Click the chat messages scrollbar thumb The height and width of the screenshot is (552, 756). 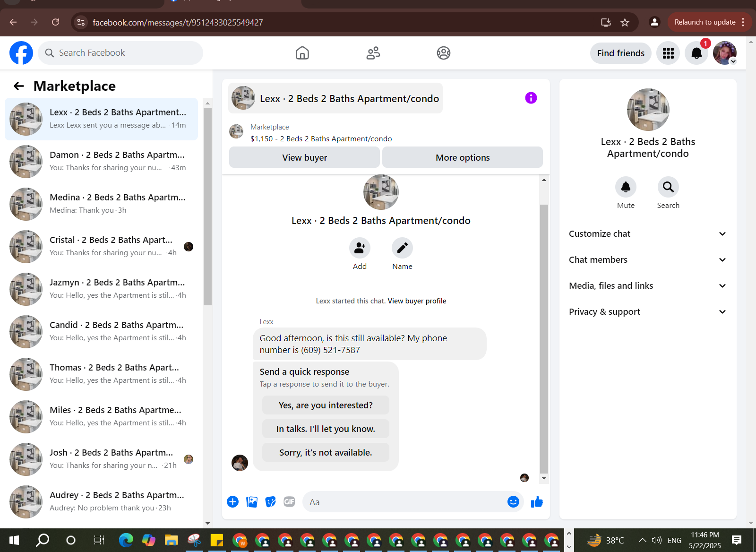point(544,338)
